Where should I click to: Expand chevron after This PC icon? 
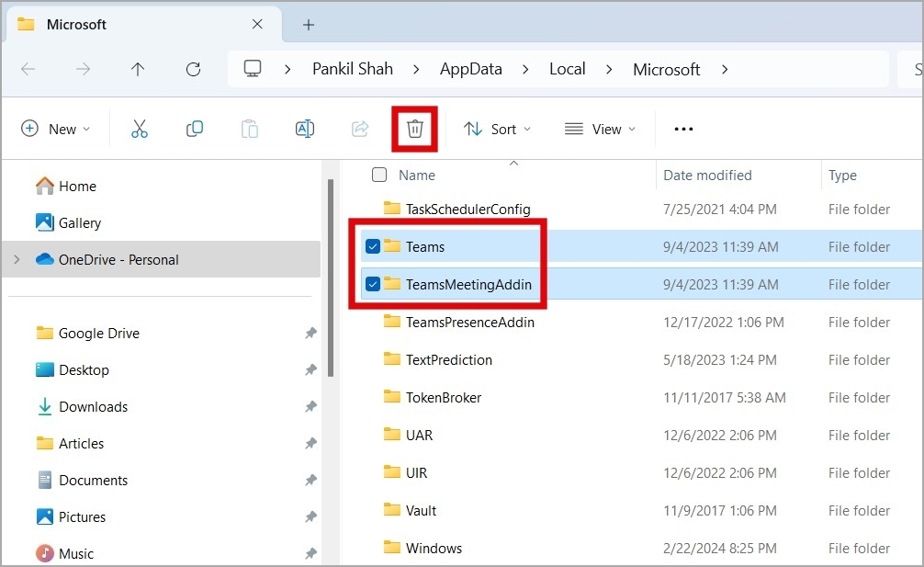coord(287,70)
